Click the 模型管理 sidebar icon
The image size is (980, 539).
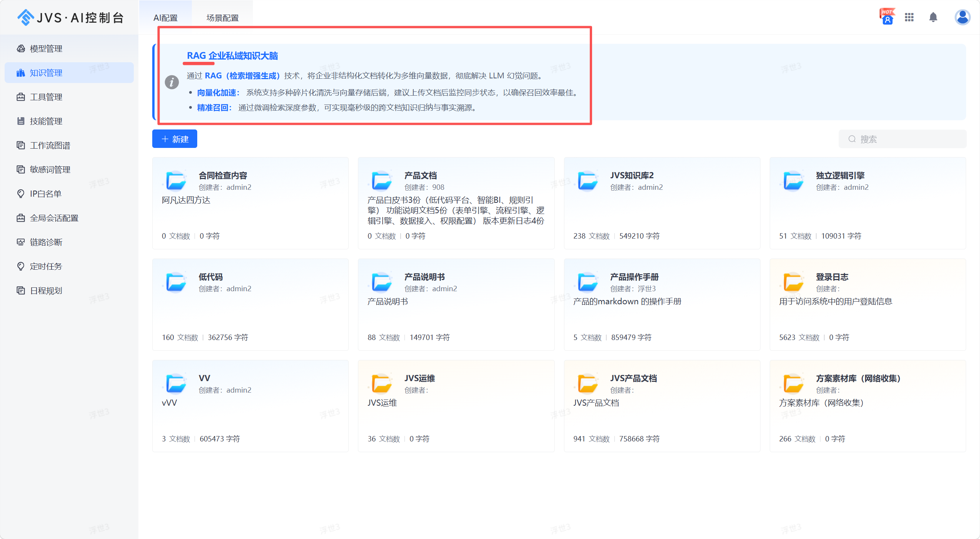pos(21,48)
